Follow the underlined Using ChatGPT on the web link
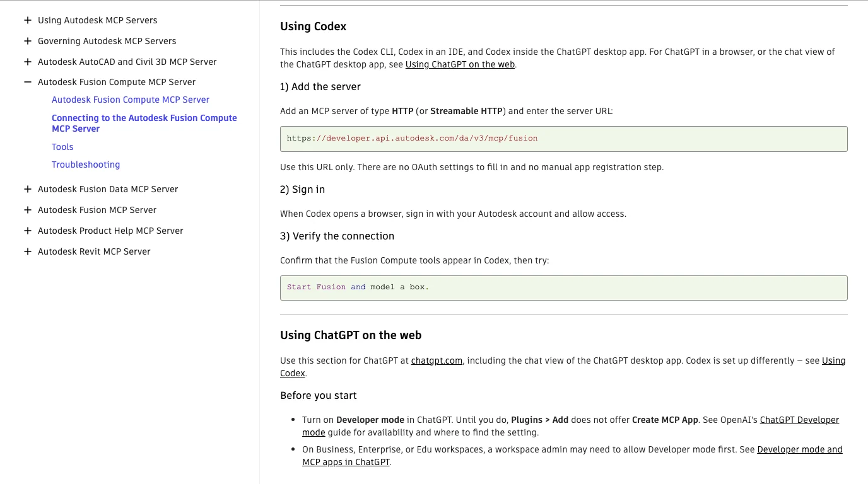The width and height of the screenshot is (868, 484). 460,64
